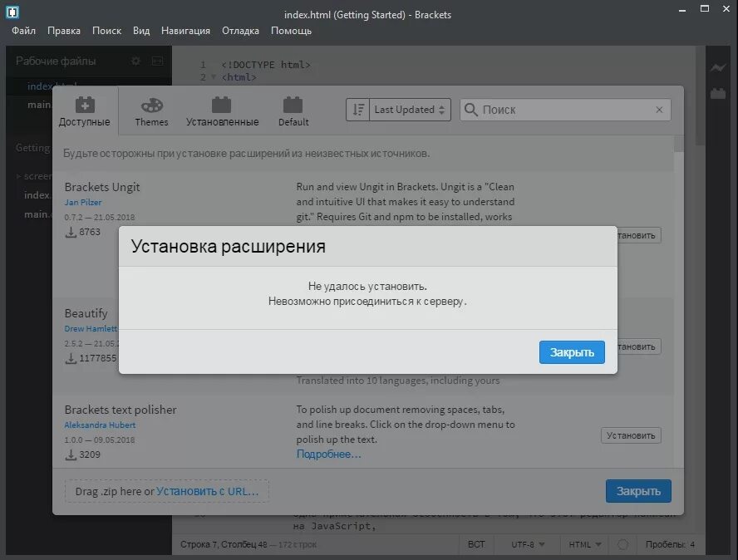Click the Рабочие файлы header

click(56, 61)
